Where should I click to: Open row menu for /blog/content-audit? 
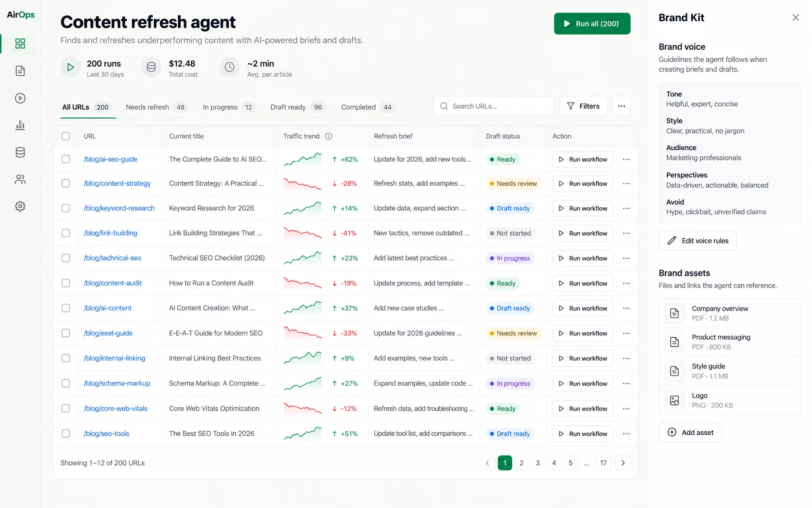tap(626, 283)
